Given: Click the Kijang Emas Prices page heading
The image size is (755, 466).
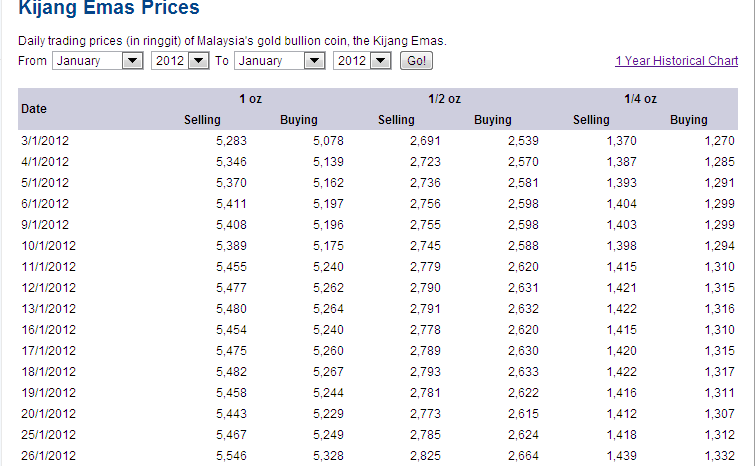Looking at the screenshot, I should 109,8.
